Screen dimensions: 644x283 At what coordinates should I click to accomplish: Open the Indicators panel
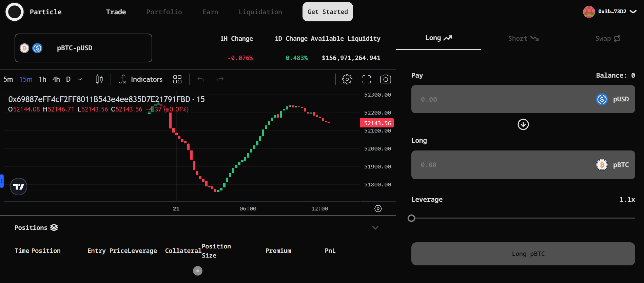141,79
